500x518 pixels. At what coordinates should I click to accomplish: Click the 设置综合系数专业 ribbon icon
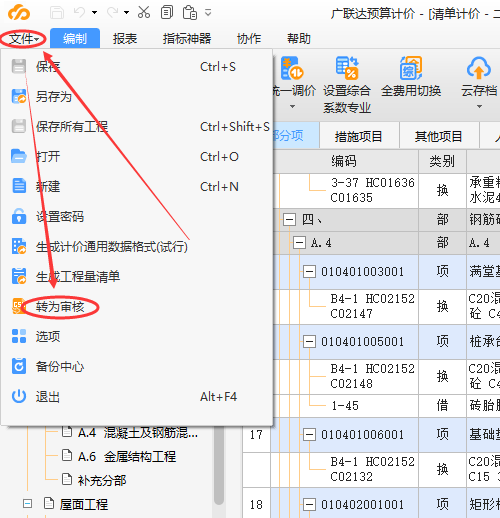tap(347, 68)
